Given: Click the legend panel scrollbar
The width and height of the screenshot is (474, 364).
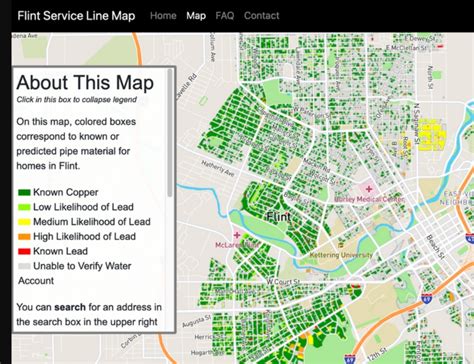Looking at the screenshot, I should pos(170,133).
